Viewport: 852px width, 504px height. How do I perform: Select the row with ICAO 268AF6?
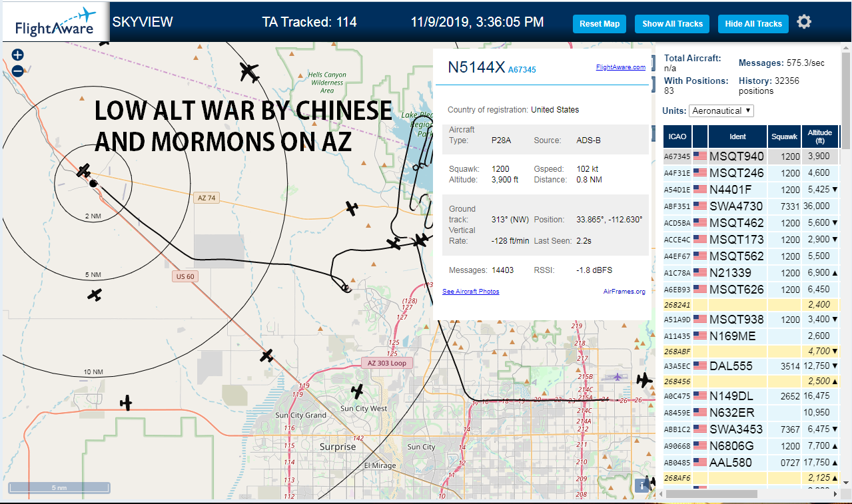click(x=751, y=477)
